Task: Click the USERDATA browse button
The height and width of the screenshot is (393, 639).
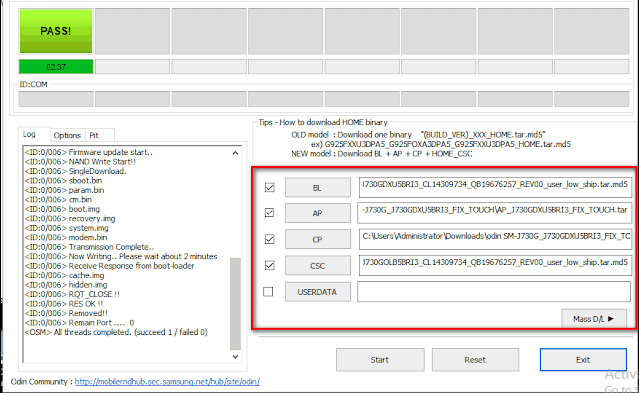Action: (317, 292)
